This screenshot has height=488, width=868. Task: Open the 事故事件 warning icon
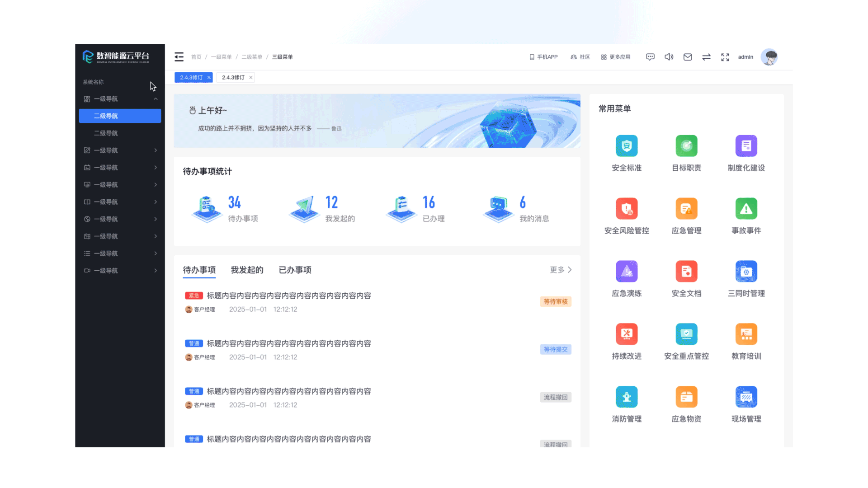tap(746, 209)
